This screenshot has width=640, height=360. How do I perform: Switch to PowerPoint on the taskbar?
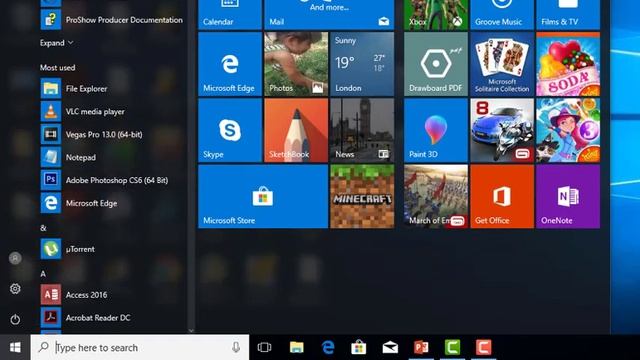click(421, 347)
